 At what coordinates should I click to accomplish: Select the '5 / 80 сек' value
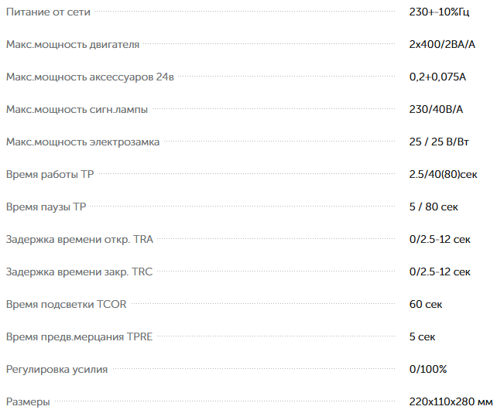[x=434, y=207]
